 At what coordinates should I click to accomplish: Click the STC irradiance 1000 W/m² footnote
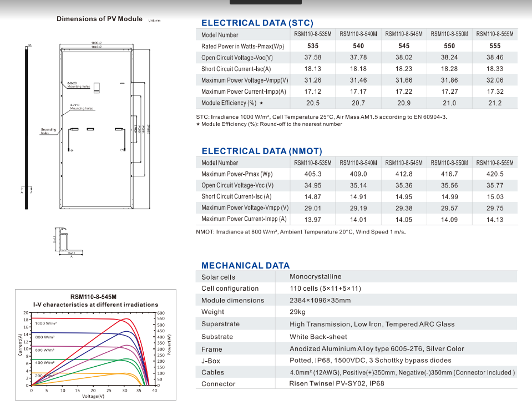point(322,117)
